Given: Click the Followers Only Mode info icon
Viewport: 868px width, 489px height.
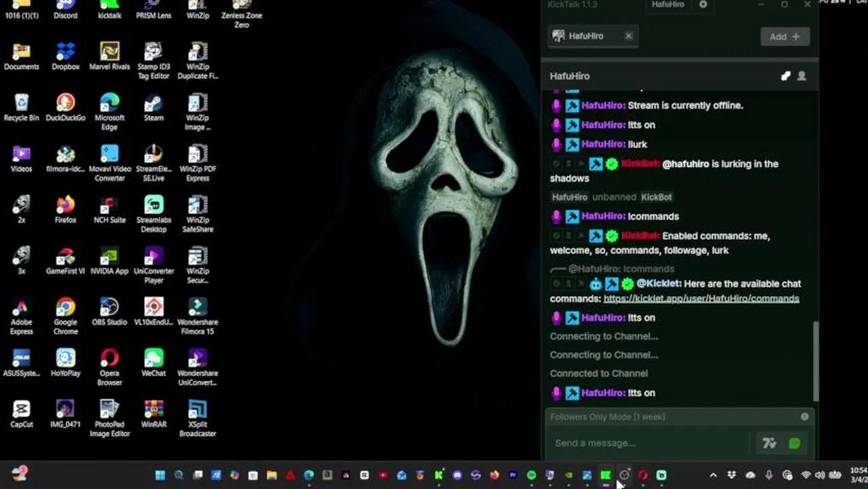Looking at the screenshot, I should 805,416.
